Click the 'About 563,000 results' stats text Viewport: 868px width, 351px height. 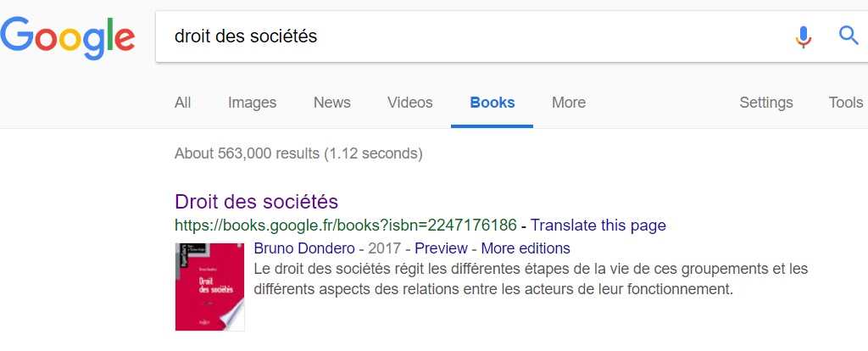[298, 153]
